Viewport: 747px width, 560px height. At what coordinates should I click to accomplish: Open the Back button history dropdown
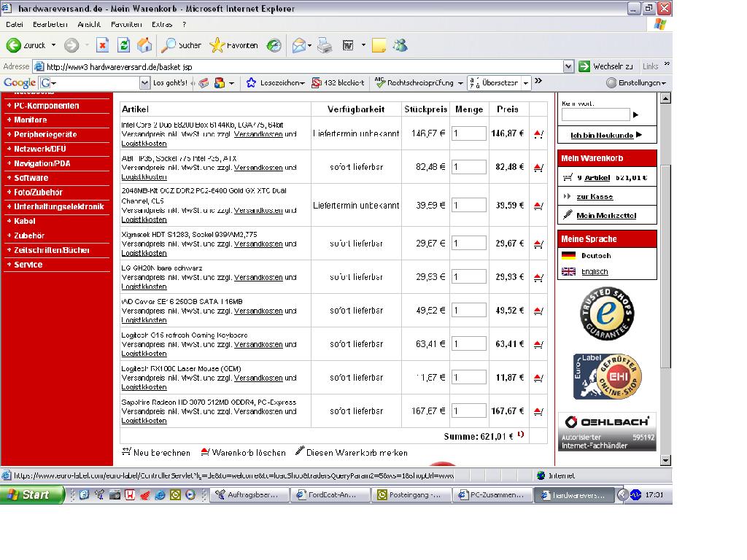53,45
